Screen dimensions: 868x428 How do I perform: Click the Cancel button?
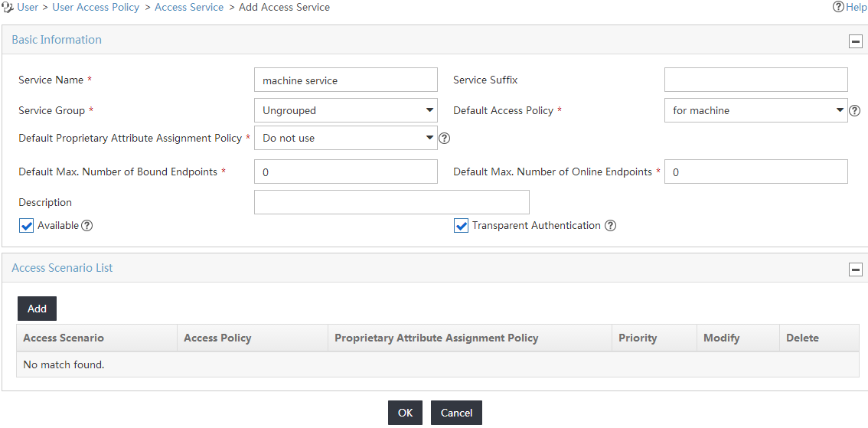tap(457, 413)
